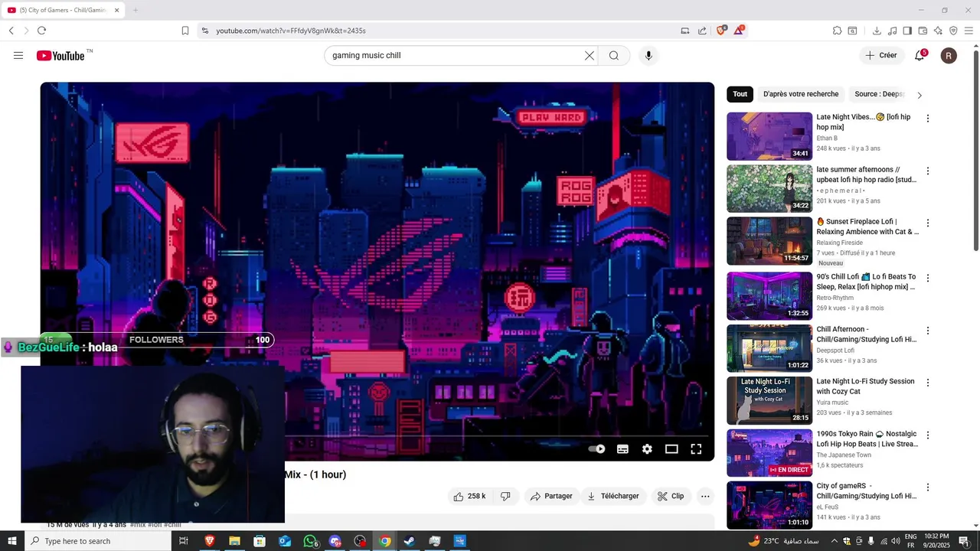Screen dimensions: 980x551
Task: Click the browser address bar URL
Action: [291, 31]
